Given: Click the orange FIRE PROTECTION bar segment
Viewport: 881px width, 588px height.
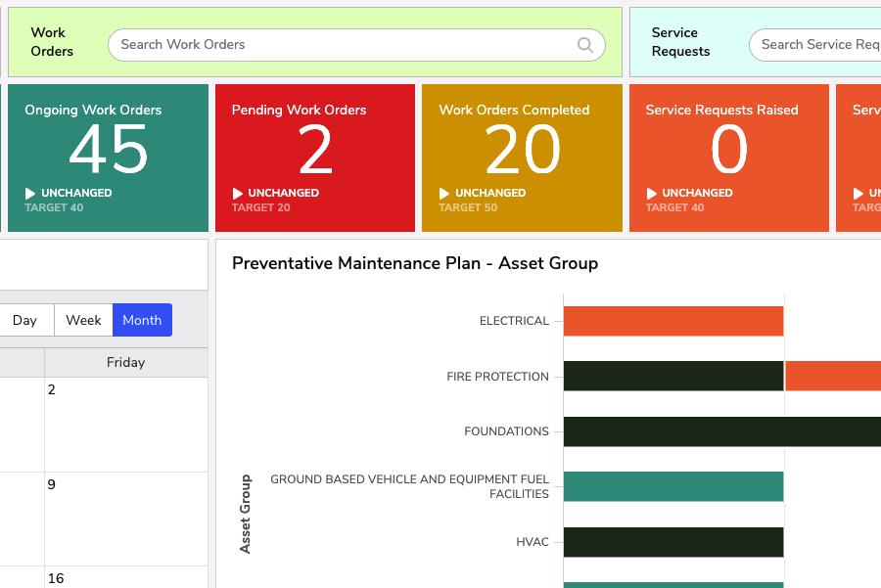Looking at the screenshot, I should click(832, 376).
